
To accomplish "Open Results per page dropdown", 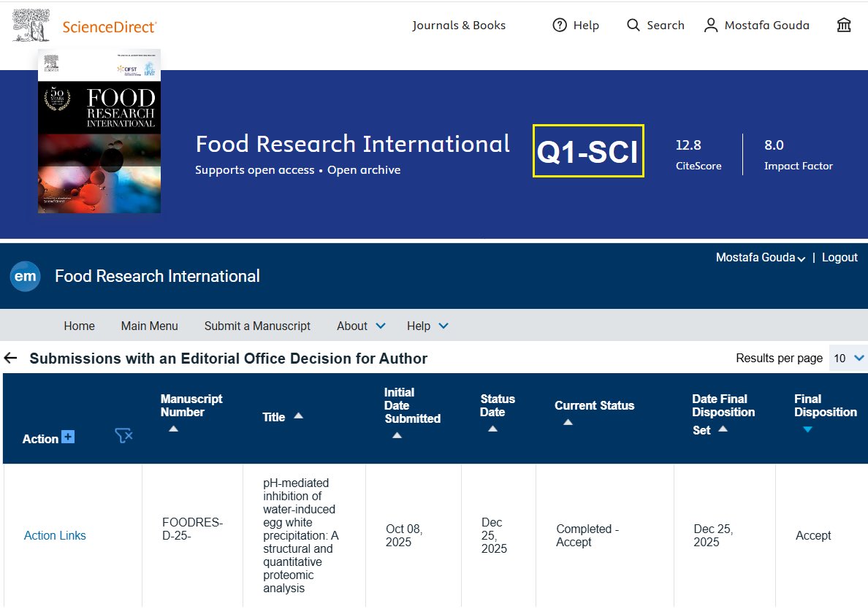I will click(x=848, y=358).
